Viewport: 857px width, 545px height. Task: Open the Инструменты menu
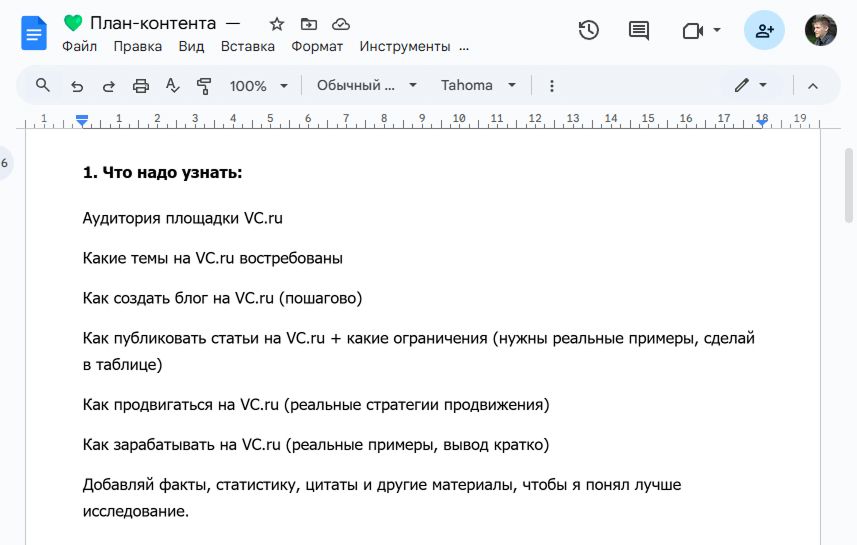pyautogui.click(x=405, y=46)
